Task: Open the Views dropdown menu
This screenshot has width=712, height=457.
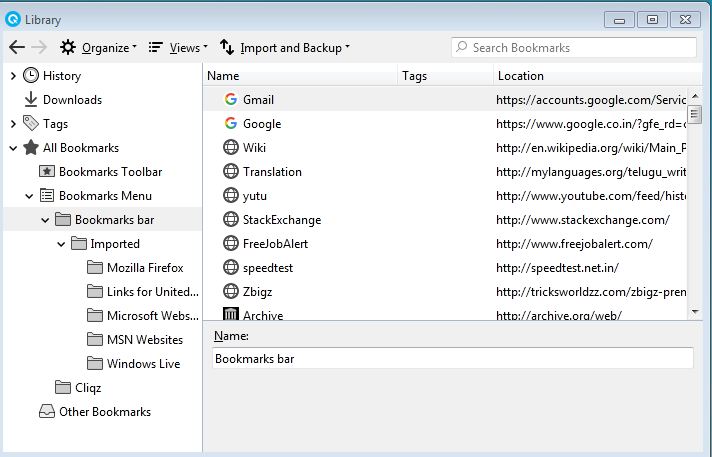Action: (x=178, y=47)
